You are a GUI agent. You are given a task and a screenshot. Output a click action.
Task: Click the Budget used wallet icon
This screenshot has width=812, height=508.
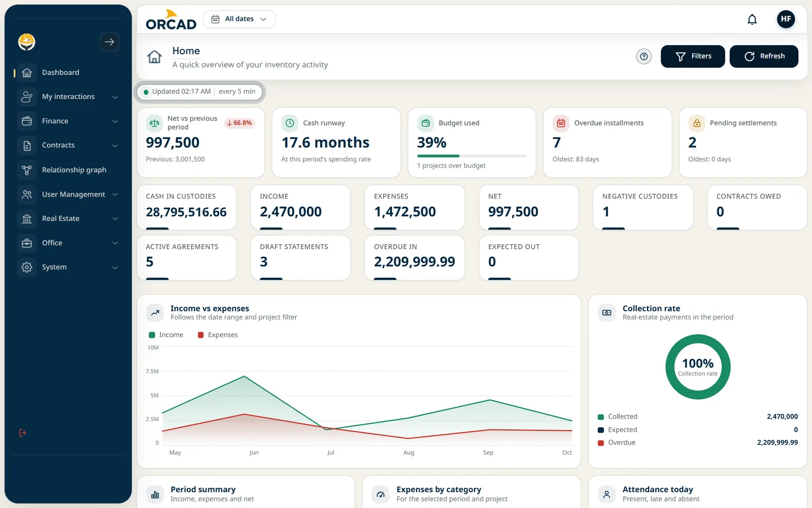coord(425,123)
